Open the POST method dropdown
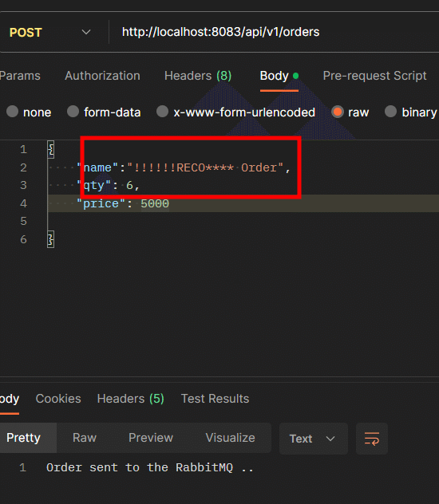 pyautogui.click(x=49, y=32)
